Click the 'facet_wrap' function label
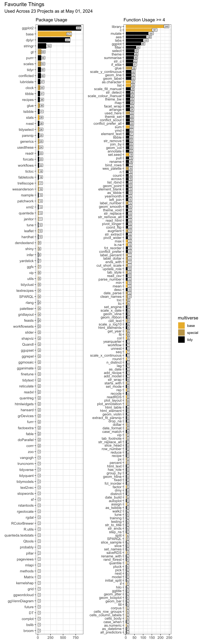Viewport: 205px width, 644px height. tap(113, 106)
